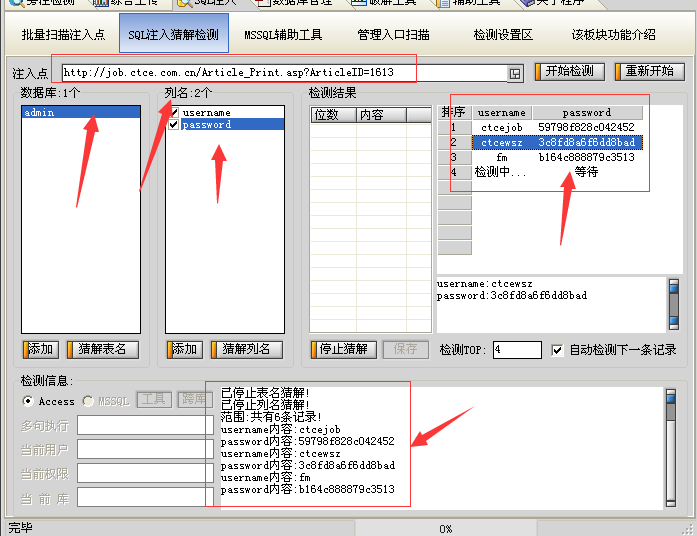Click the 猜解表名 button

coord(102,349)
